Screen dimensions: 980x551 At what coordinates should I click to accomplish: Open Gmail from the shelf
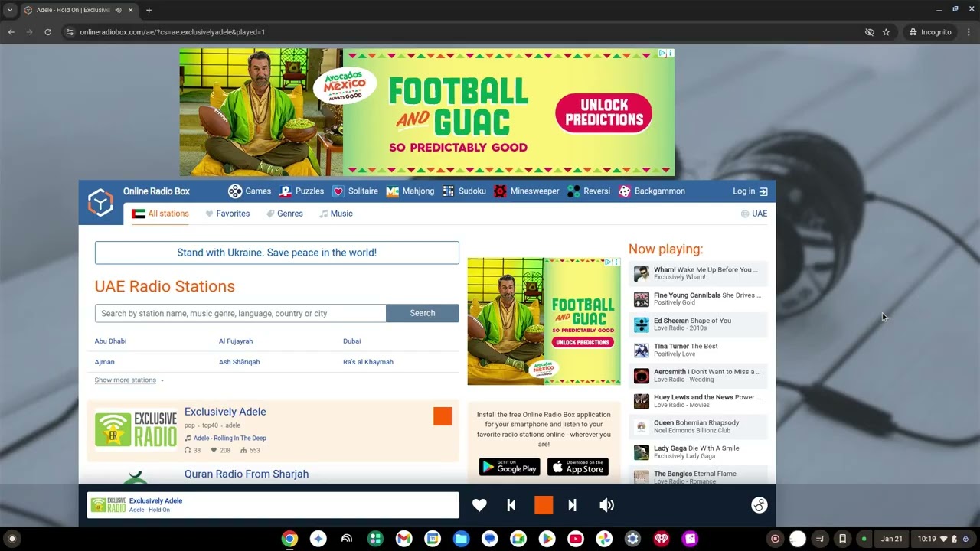pos(403,539)
